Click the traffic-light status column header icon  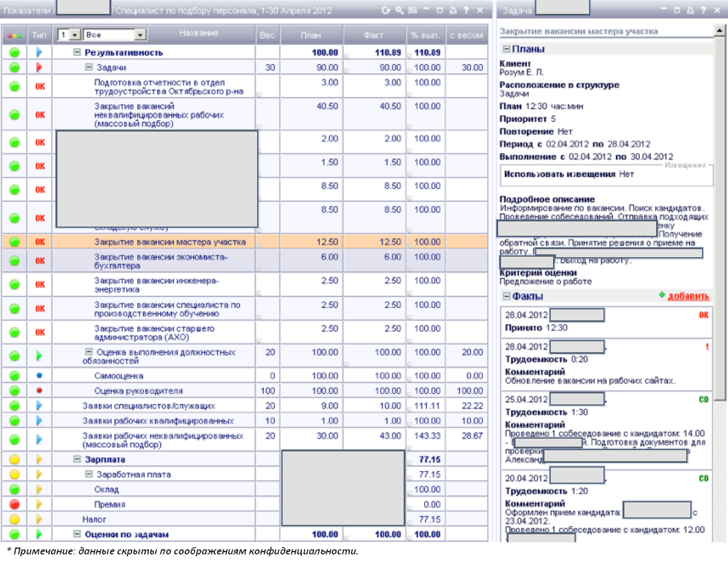[x=14, y=35]
